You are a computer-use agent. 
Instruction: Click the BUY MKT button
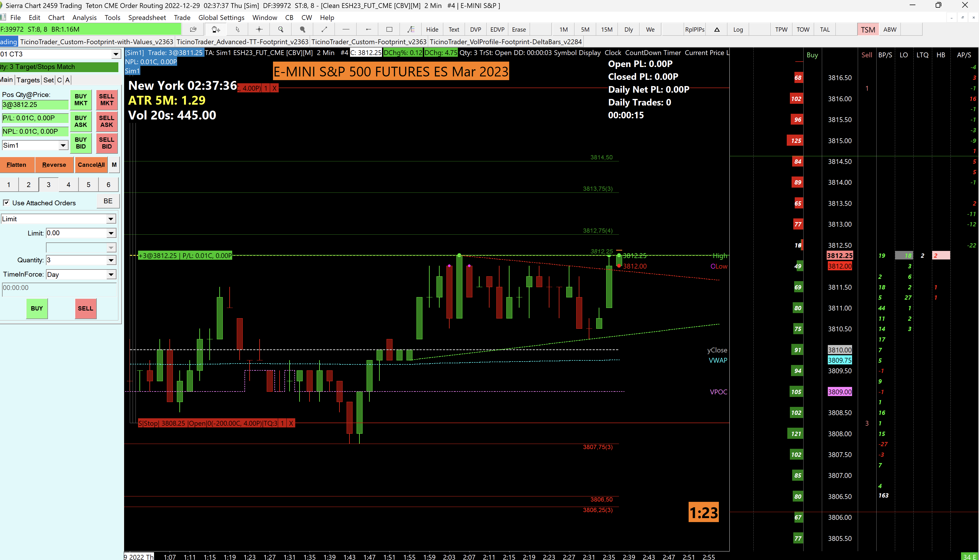[80, 100]
